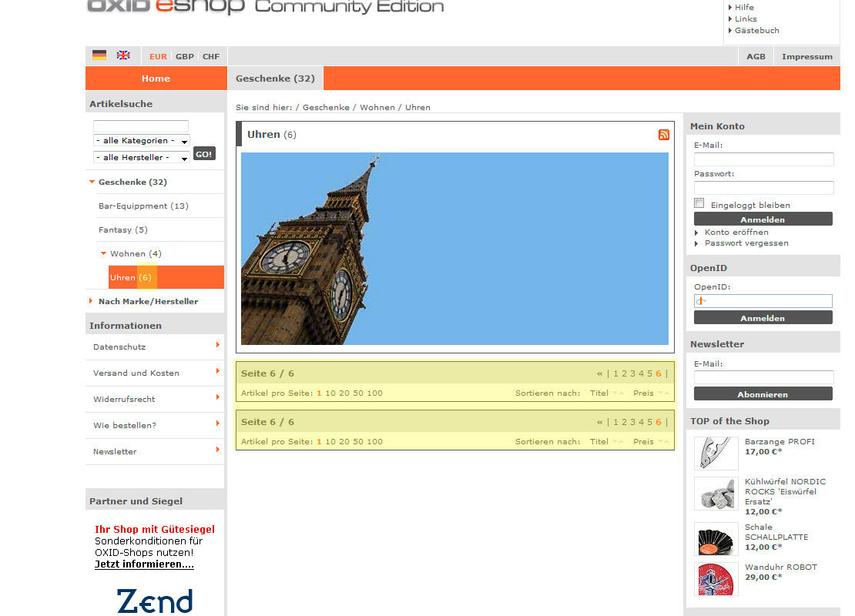The width and height of the screenshot is (855, 616).
Task: Select GBP currency
Action: [x=184, y=57]
